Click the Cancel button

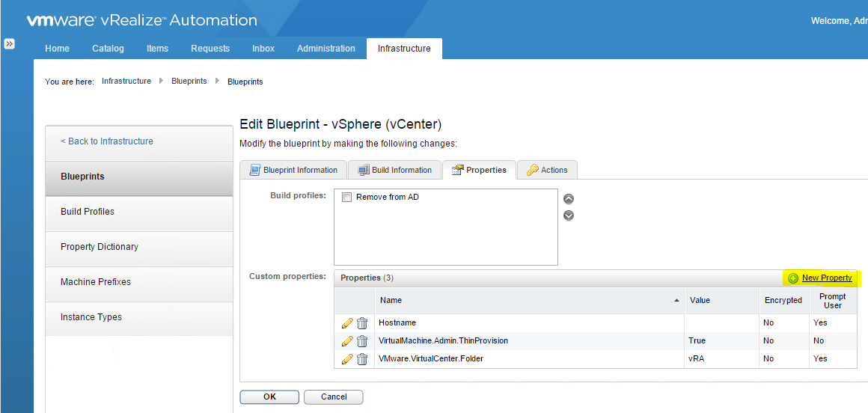pos(334,397)
